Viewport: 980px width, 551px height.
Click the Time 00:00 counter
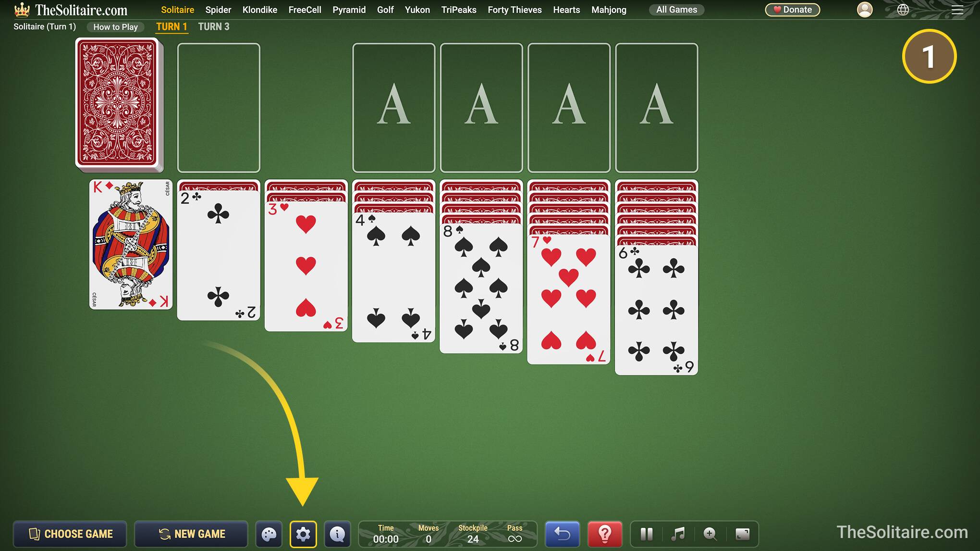click(386, 534)
